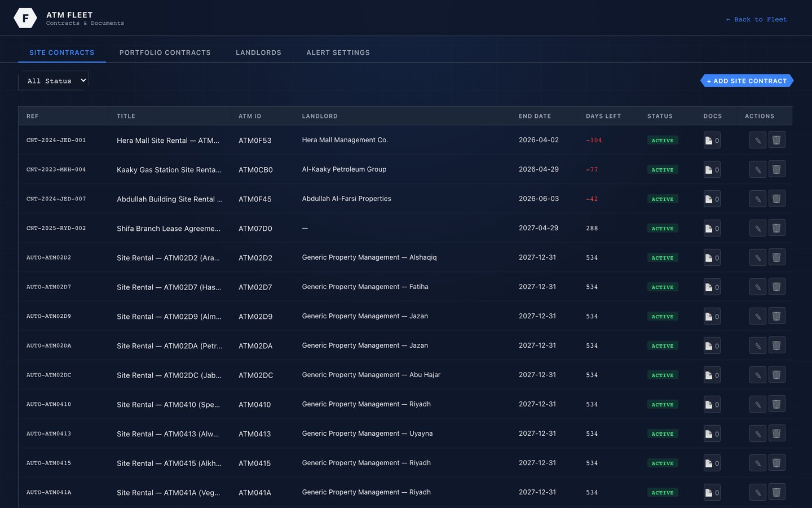Delete contract AUTO-ATM0410
Image resolution: width=812 pixels, height=508 pixels.
tap(776, 404)
